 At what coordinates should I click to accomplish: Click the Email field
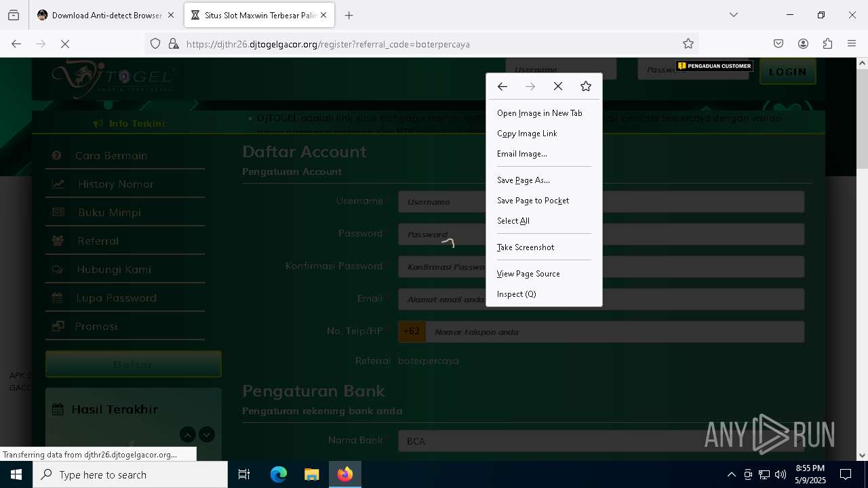click(x=601, y=299)
